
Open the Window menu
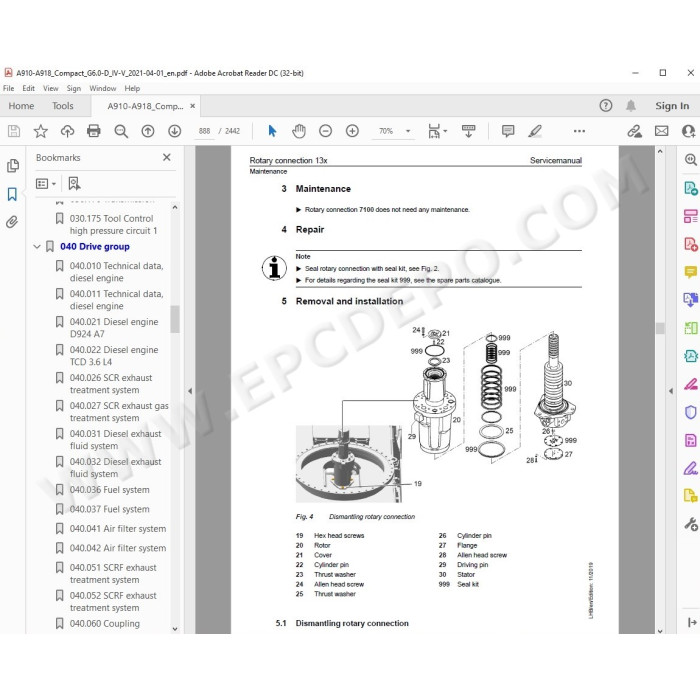tap(103, 88)
